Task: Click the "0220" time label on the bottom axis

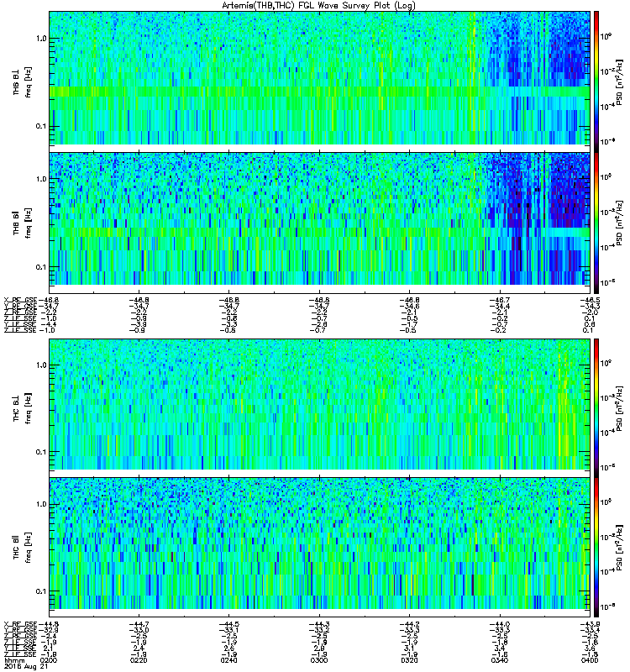Action: (x=139, y=660)
